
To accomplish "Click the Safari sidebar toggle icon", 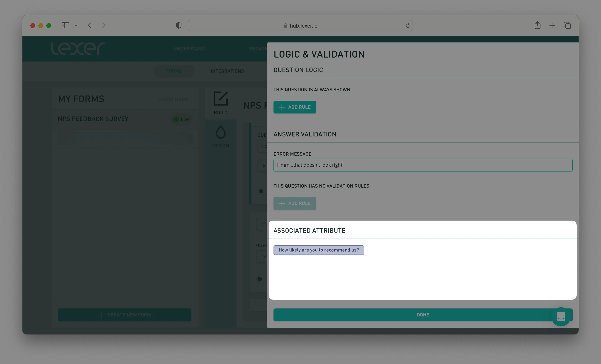I will 65,25.
